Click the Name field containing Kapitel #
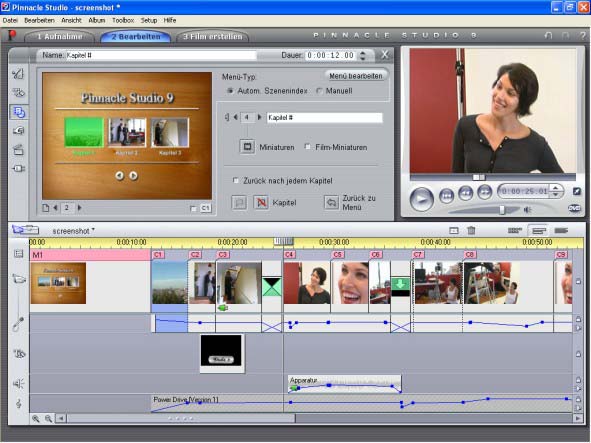This screenshot has width=591, height=443. [161, 55]
